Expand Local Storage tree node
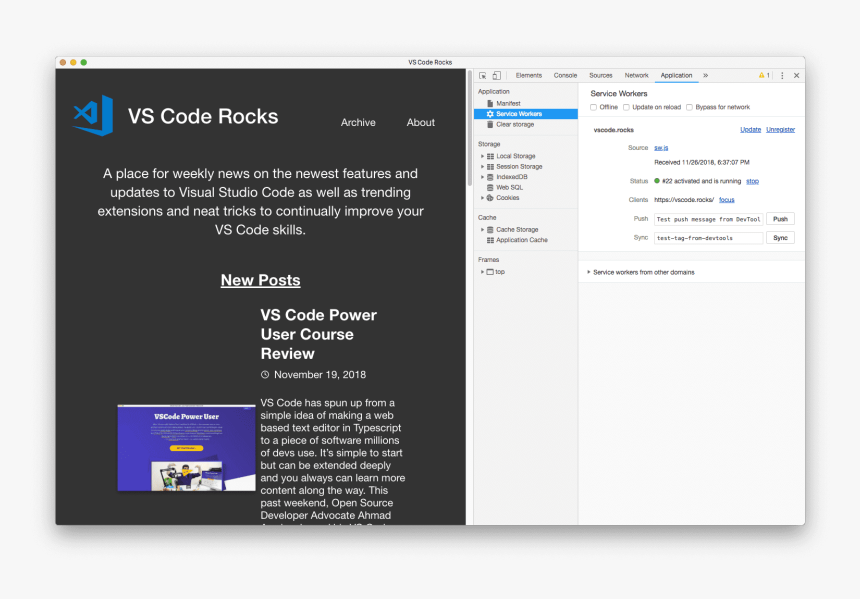 click(x=482, y=156)
